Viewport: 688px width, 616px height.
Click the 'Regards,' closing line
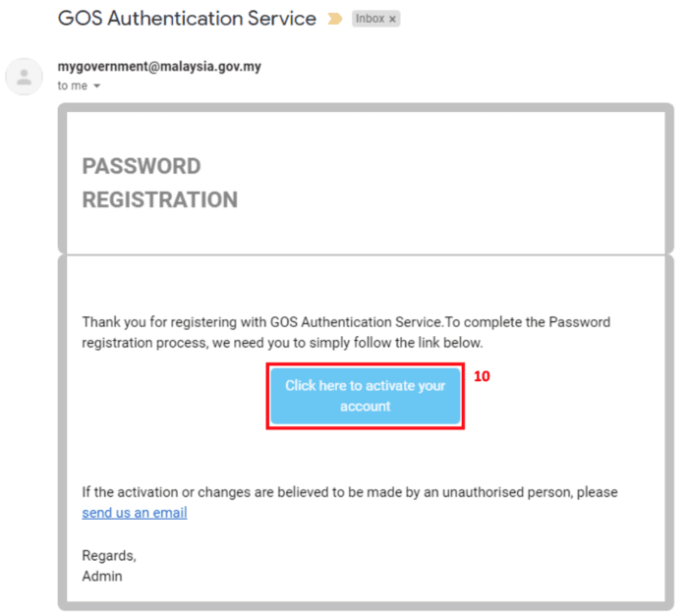point(109,556)
